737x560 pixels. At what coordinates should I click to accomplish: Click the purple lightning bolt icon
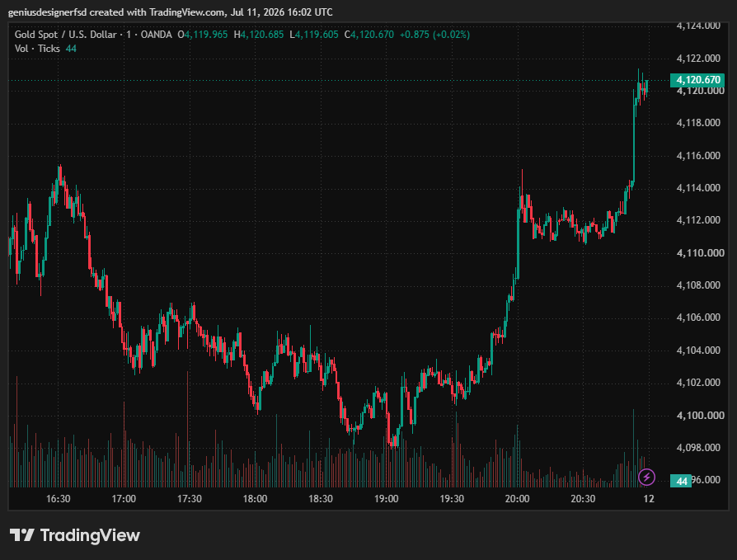647,478
